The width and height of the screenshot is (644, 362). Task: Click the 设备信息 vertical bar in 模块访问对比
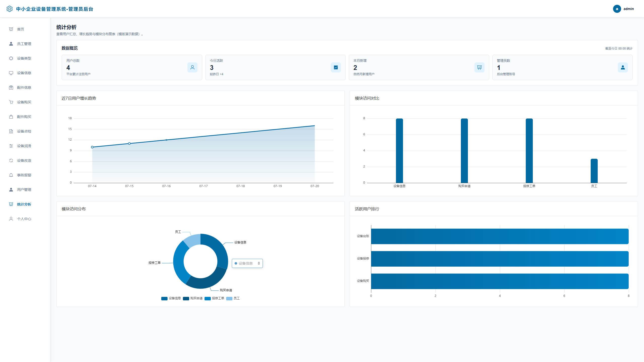click(399, 151)
